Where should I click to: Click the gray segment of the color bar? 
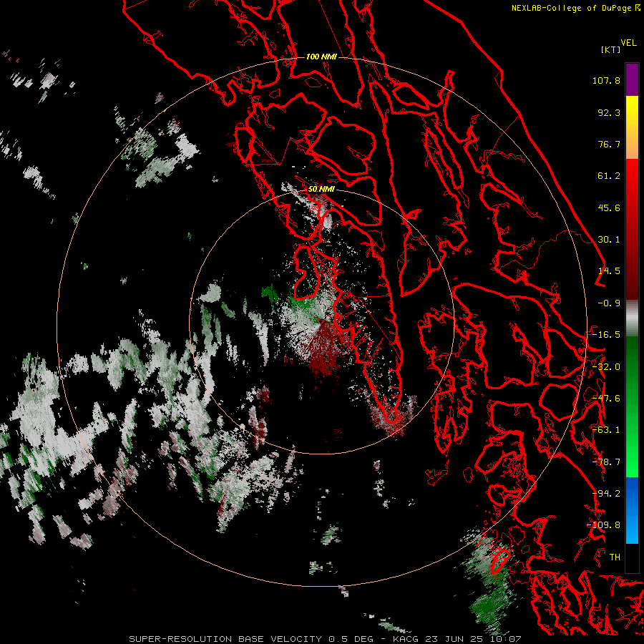point(632,318)
